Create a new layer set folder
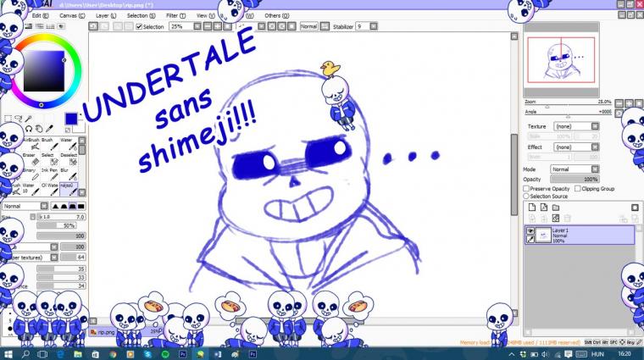Screen dimensions: 644x360 pos(556,208)
